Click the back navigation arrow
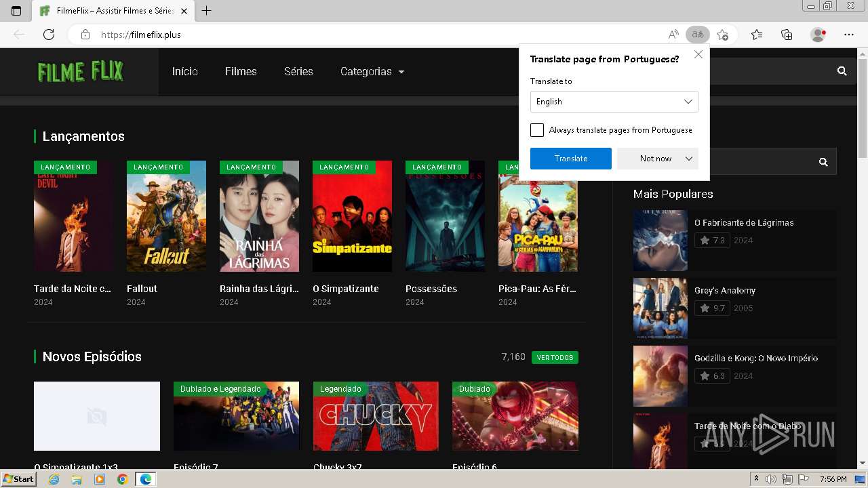868x488 pixels. [x=19, y=35]
